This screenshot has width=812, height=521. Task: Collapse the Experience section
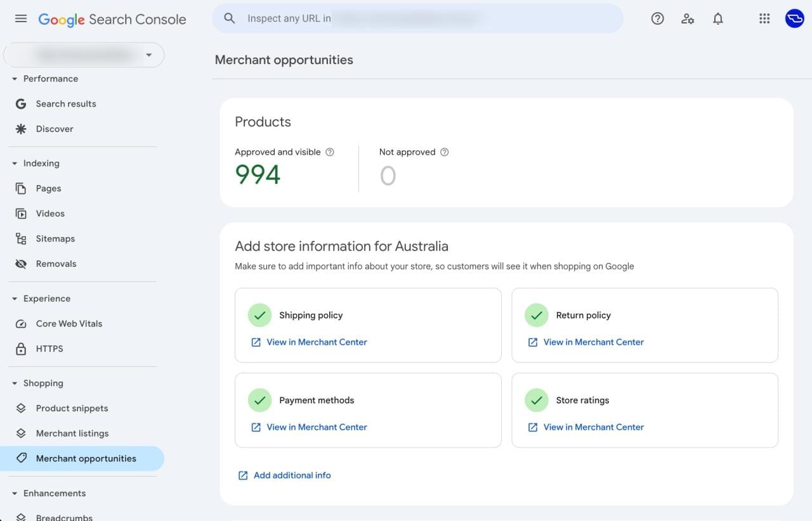[15, 299]
